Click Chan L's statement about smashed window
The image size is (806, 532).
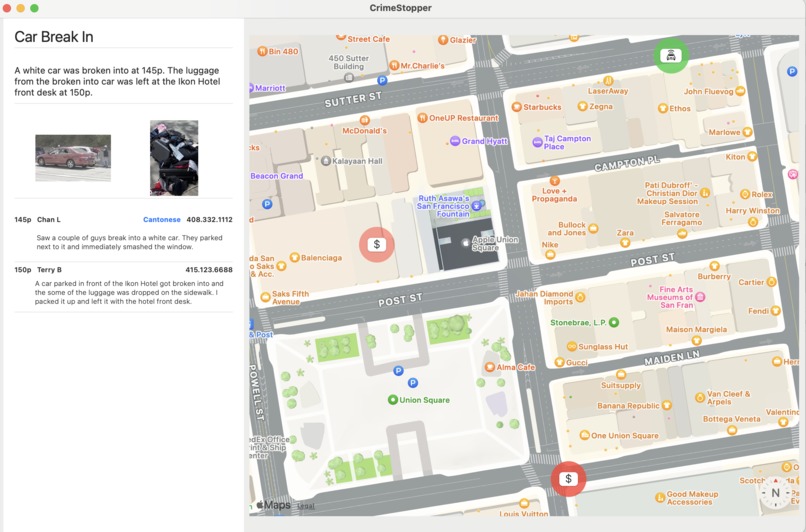click(130, 242)
